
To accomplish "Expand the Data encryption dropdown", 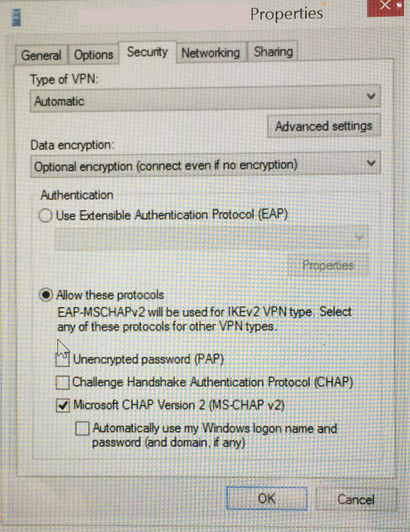I will (x=205, y=165).
